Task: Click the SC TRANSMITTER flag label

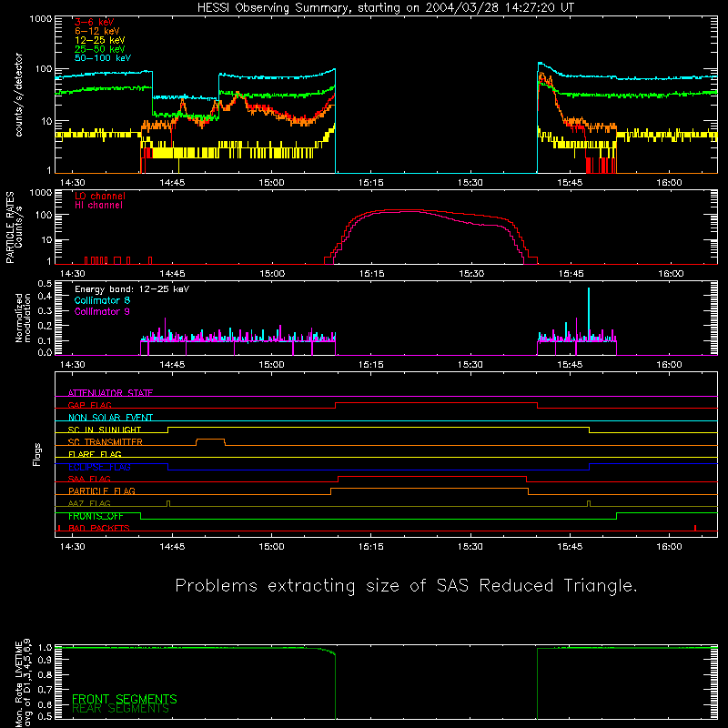Action: (106, 441)
